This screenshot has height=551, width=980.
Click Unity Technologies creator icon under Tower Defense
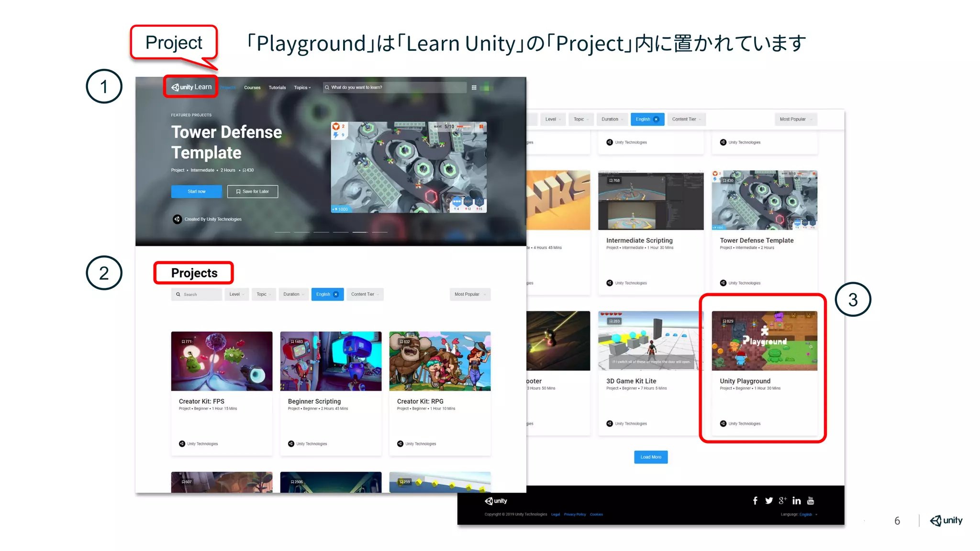coord(177,219)
